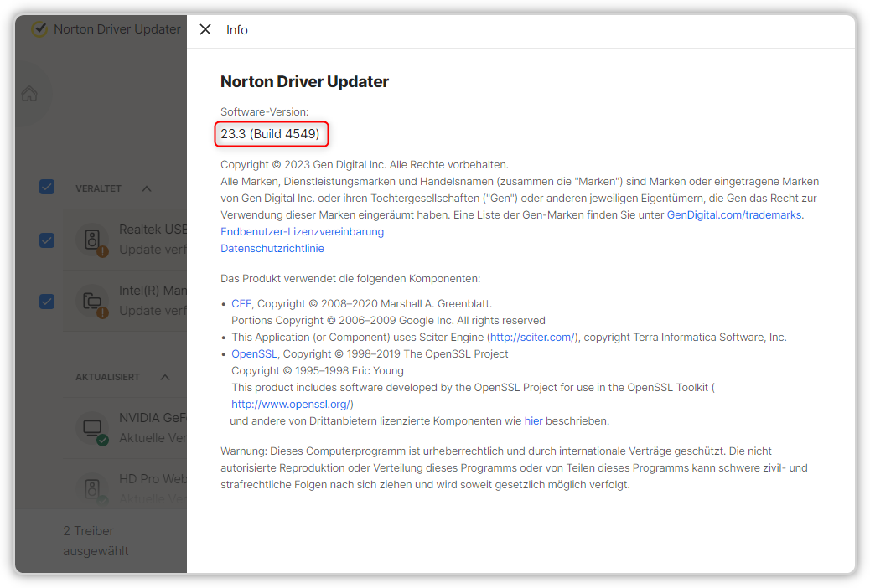Image resolution: width=870 pixels, height=588 pixels.
Task: Go to the home icon in sidebar
Action: 29,94
